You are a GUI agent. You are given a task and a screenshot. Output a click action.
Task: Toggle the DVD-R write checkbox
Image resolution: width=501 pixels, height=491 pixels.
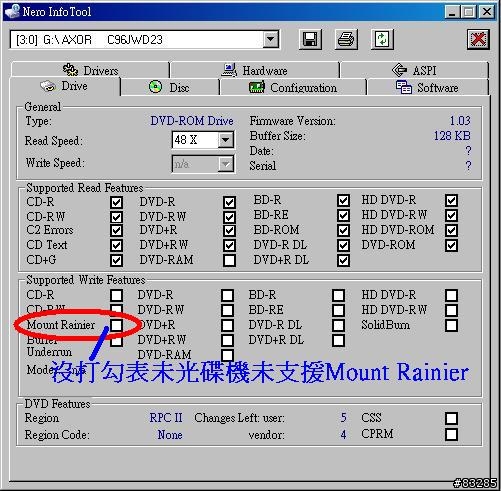tap(227, 295)
